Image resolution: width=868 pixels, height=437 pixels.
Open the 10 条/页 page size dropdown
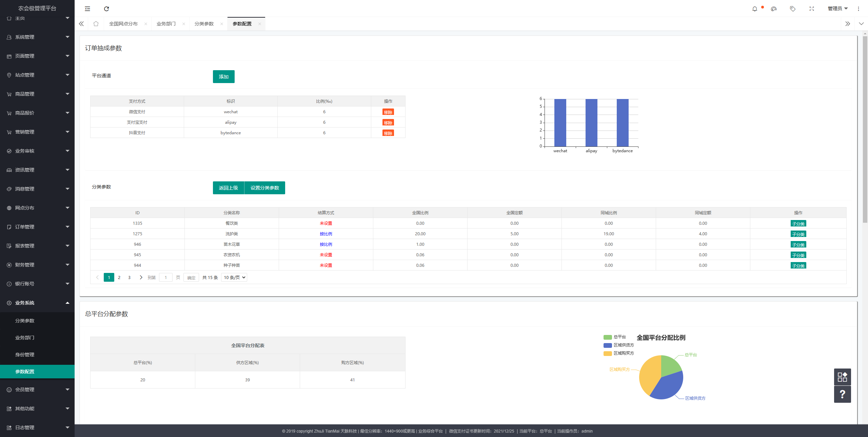pos(234,277)
